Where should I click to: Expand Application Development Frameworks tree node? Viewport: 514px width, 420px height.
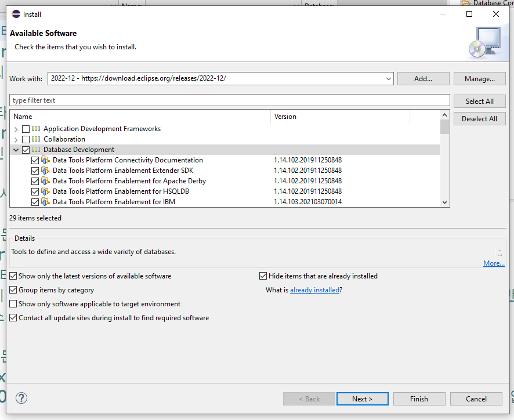16,129
